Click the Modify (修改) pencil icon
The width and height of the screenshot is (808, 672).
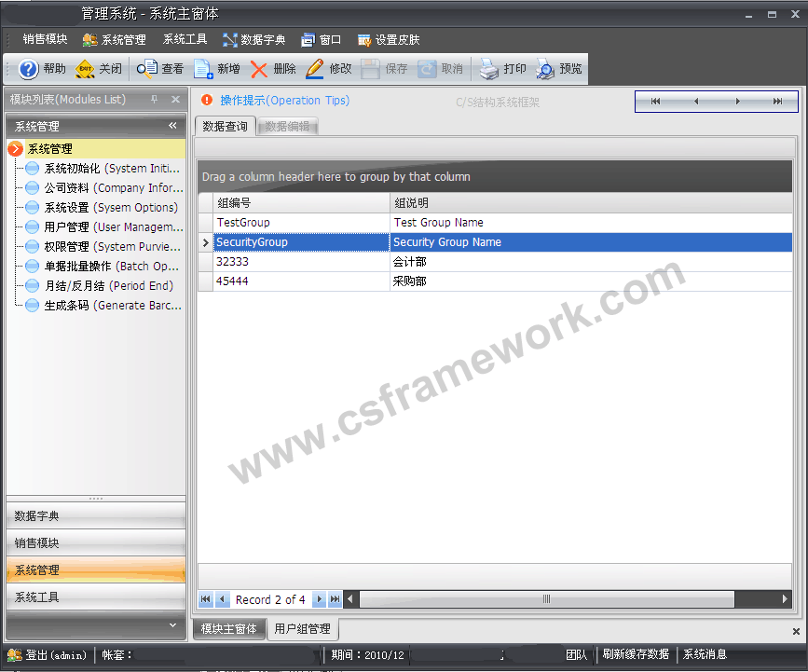315,69
